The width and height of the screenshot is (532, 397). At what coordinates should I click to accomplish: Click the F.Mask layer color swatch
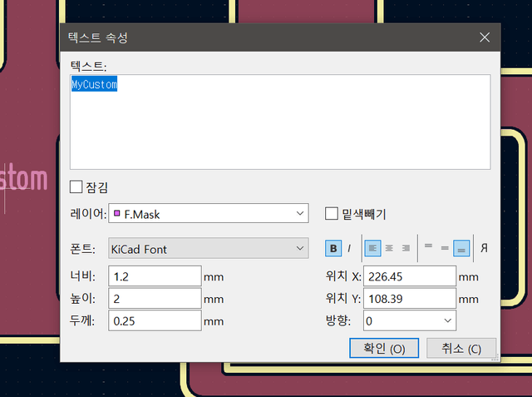(x=116, y=213)
